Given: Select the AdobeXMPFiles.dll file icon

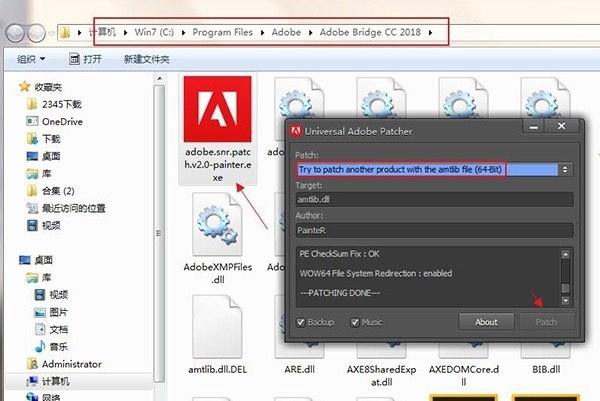Looking at the screenshot, I should click(217, 224).
